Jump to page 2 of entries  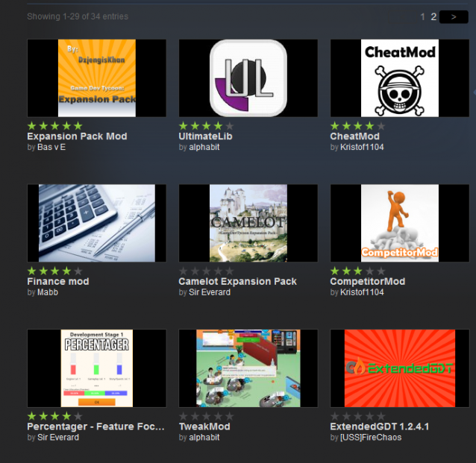(433, 16)
